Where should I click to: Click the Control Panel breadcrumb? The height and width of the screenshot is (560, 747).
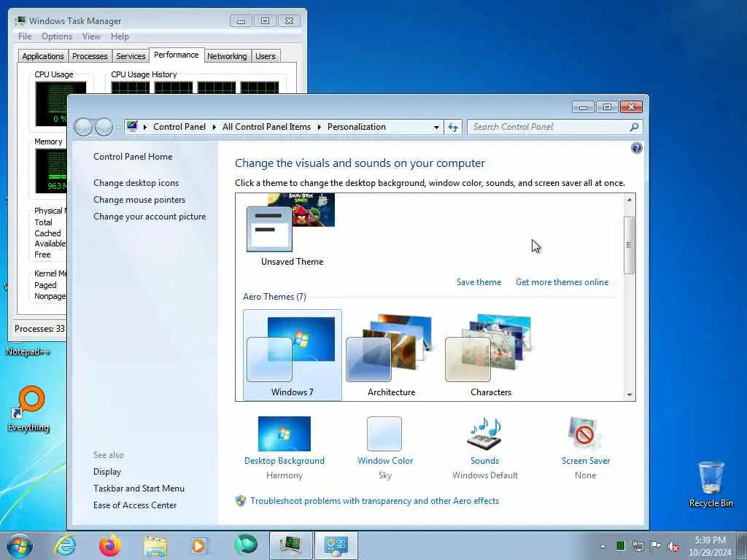pyautogui.click(x=179, y=127)
